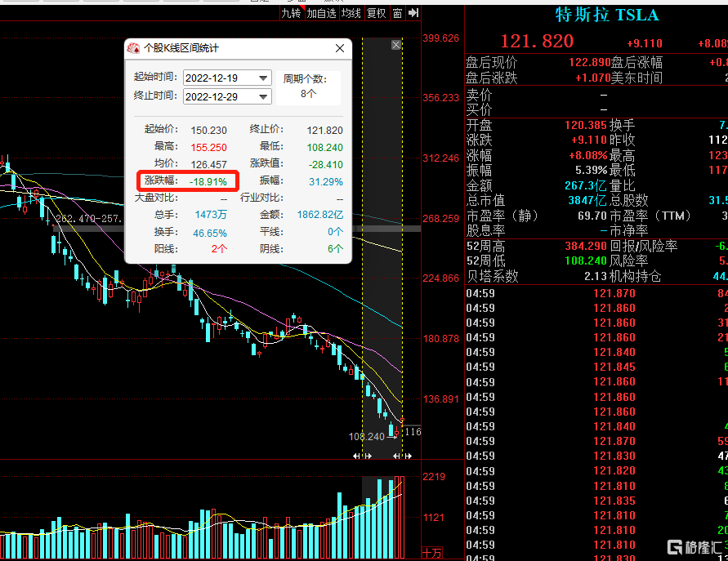Screen dimensions: 728x561
Task: Click the 回报/风险率 label
Action: coord(643,246)
